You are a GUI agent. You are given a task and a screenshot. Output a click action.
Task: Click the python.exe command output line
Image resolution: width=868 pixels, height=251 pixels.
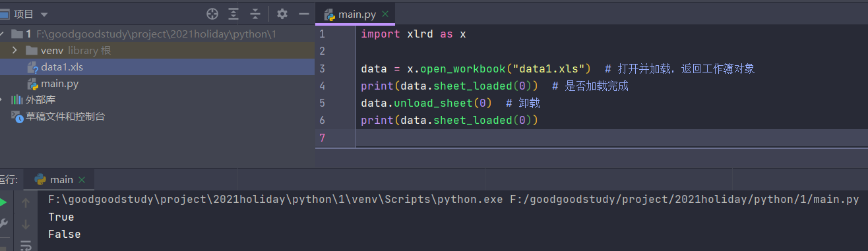[453, 200]
